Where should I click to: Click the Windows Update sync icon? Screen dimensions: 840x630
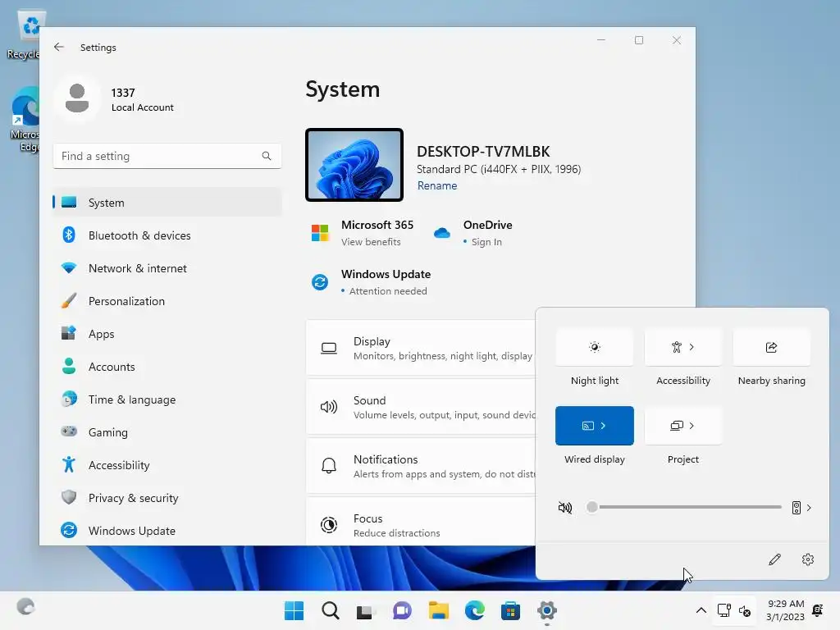click(x=320, y=282)
